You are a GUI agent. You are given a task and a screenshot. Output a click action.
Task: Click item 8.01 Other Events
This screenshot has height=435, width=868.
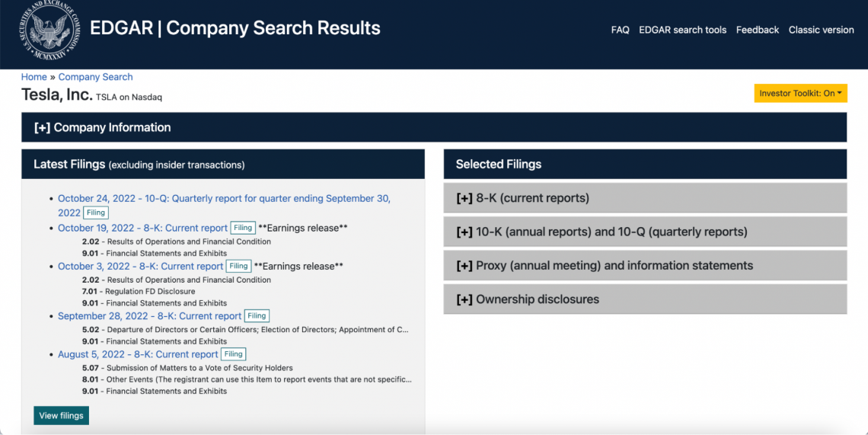247,379
